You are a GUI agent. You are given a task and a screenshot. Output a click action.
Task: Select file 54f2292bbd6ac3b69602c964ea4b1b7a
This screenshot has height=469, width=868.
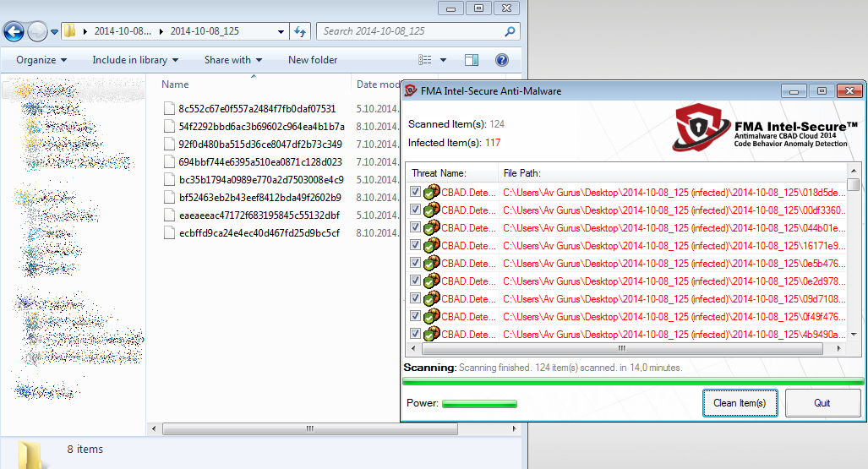click(261, 126)
